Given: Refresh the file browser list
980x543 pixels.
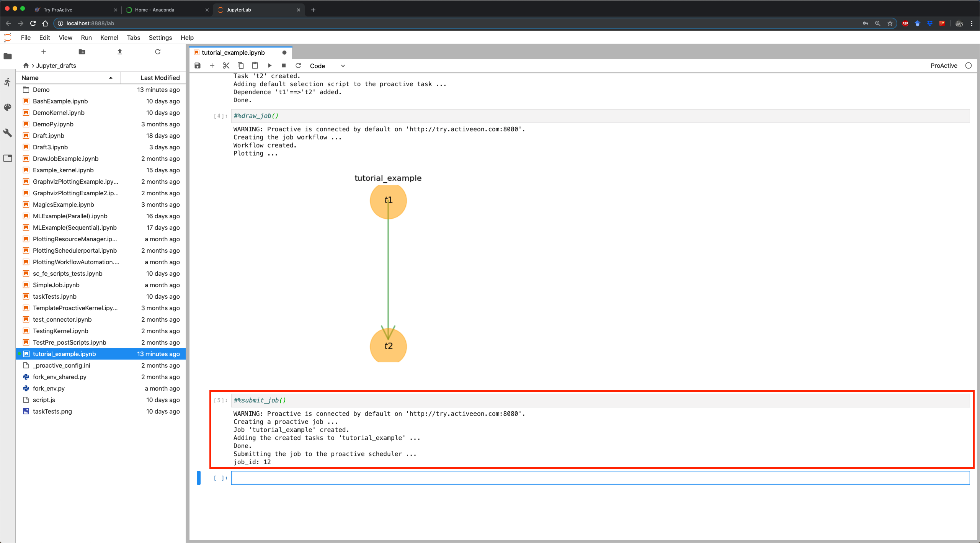Looking at the screenshot, I should click(158, 52).
